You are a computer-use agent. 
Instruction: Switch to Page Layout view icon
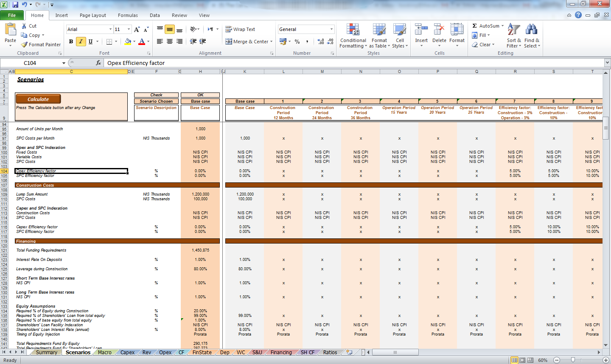pos(522,360)
